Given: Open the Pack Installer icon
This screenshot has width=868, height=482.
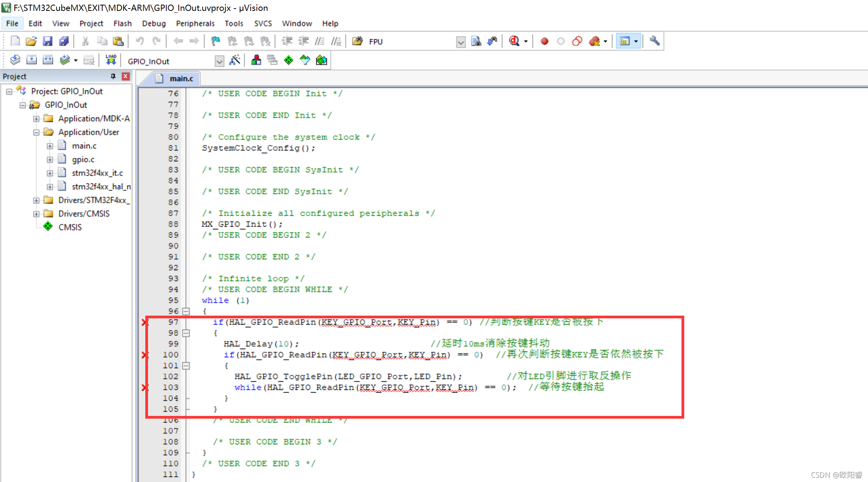Looking at the screenshot, I should coord(322,60).
